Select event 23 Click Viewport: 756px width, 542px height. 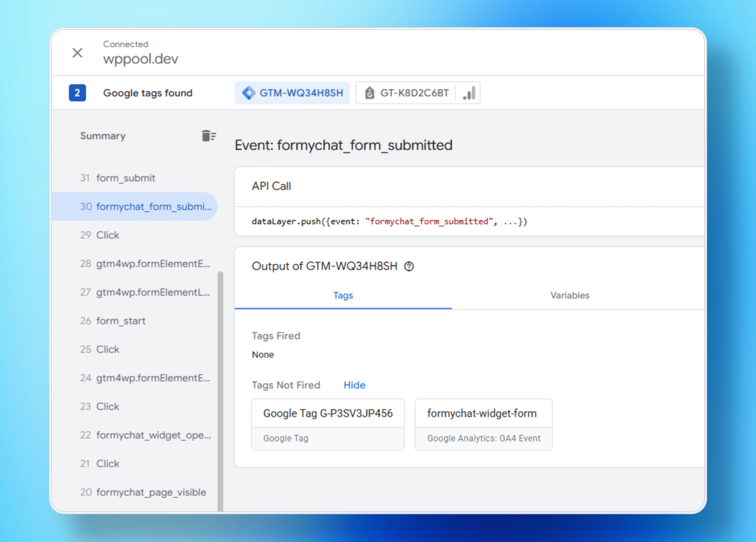pos(134,407)
